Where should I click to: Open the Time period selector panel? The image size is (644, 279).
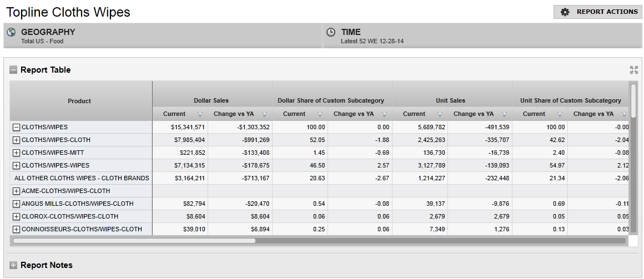482,35
